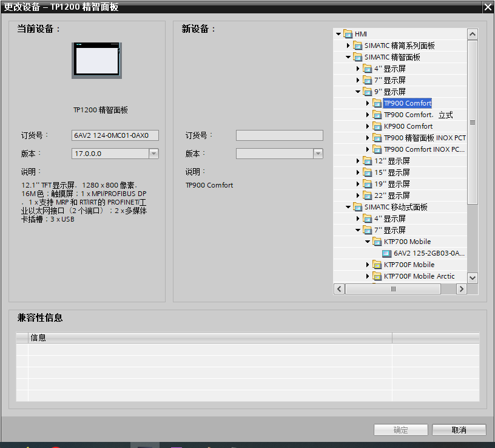The width and height of the screenshot is (495, 448).
Task: Expand TP900 精智面板 INOX PCT node
Action: tap(368, 138)
